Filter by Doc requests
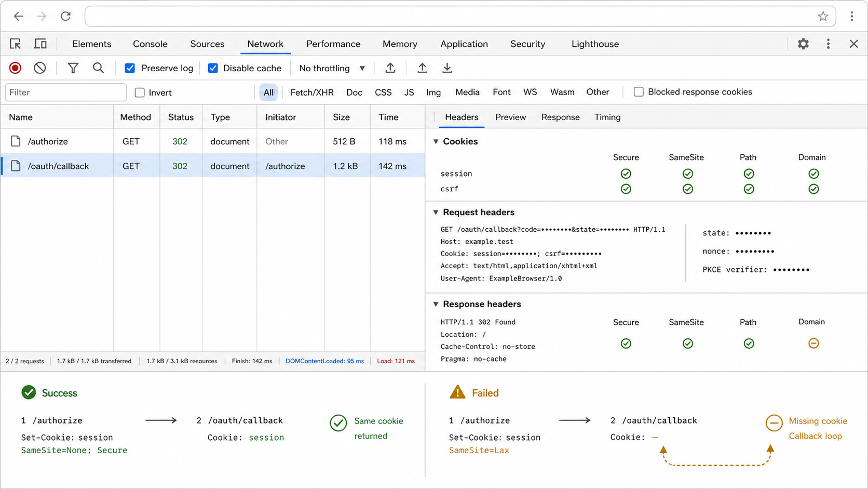The height and width of the screenshot is (489, 868). tap(355, 92)
